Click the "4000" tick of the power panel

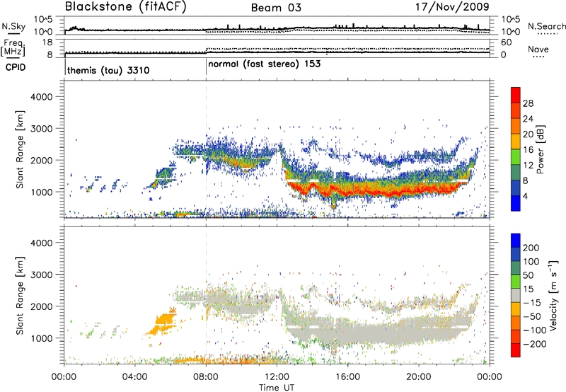coord(42,97)
